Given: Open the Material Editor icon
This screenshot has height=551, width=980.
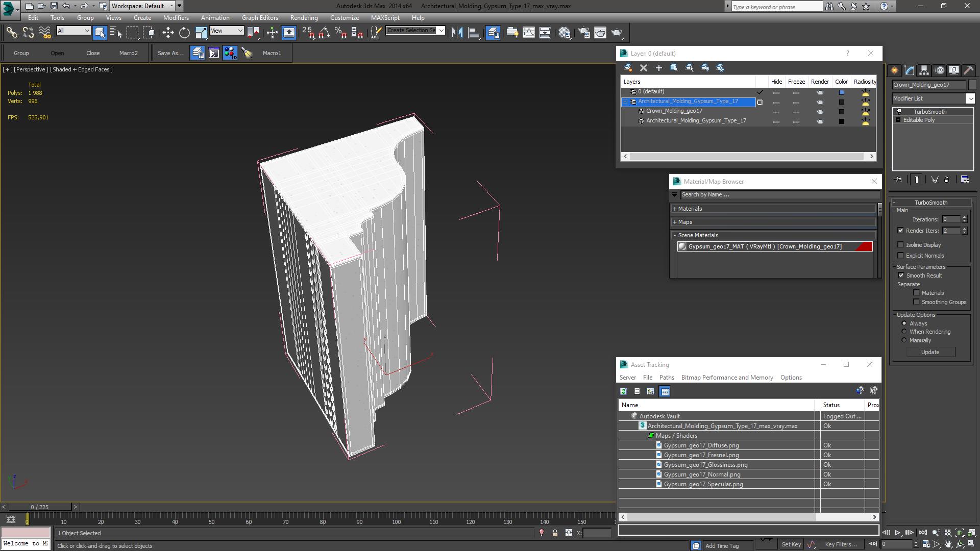Looking at the screenshot, I should (565, 33).
